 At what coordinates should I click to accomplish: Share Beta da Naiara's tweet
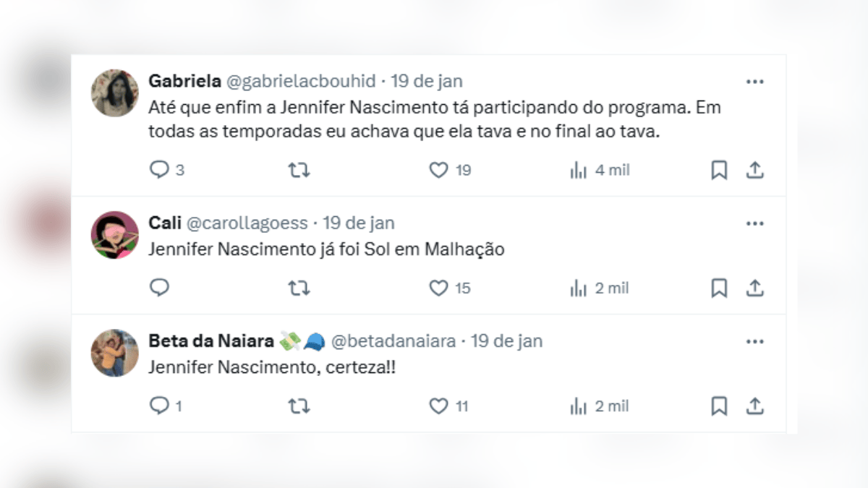coord(755,406)
